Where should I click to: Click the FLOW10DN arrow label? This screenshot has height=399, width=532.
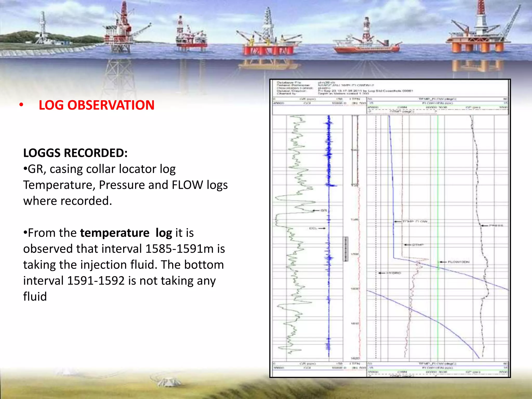(458, 262)
